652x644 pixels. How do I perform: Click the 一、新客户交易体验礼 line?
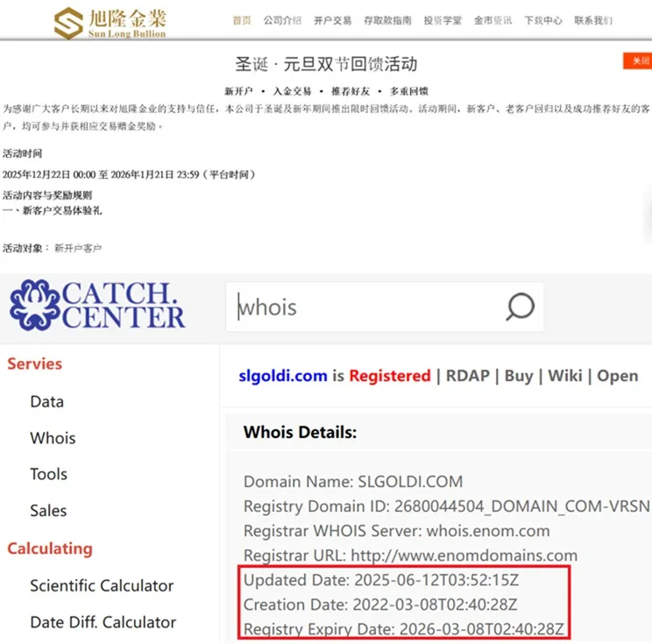(53, 211)
